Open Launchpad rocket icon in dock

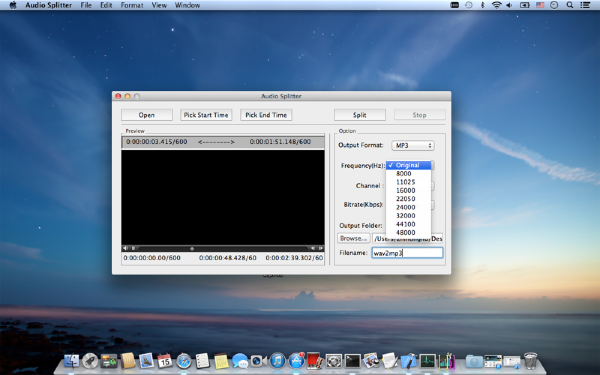tap(90, 361)
